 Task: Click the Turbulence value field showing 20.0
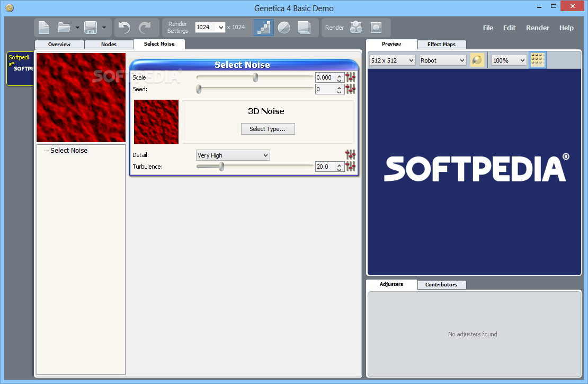tap(325, 167)
